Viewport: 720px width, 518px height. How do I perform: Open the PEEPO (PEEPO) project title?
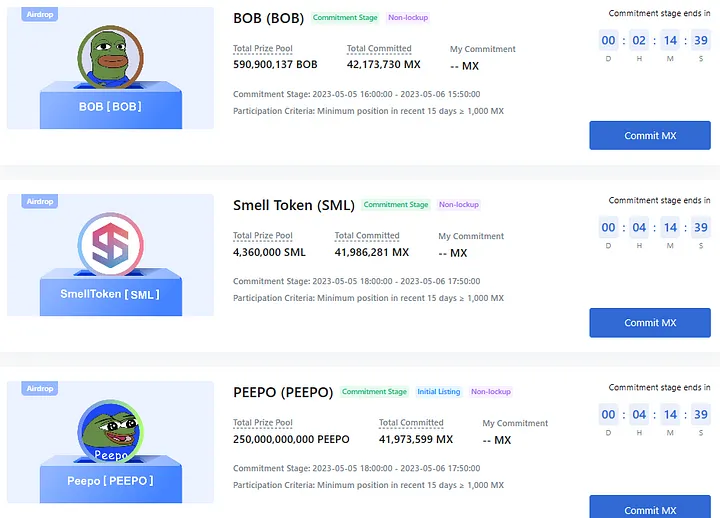(283, 392)
